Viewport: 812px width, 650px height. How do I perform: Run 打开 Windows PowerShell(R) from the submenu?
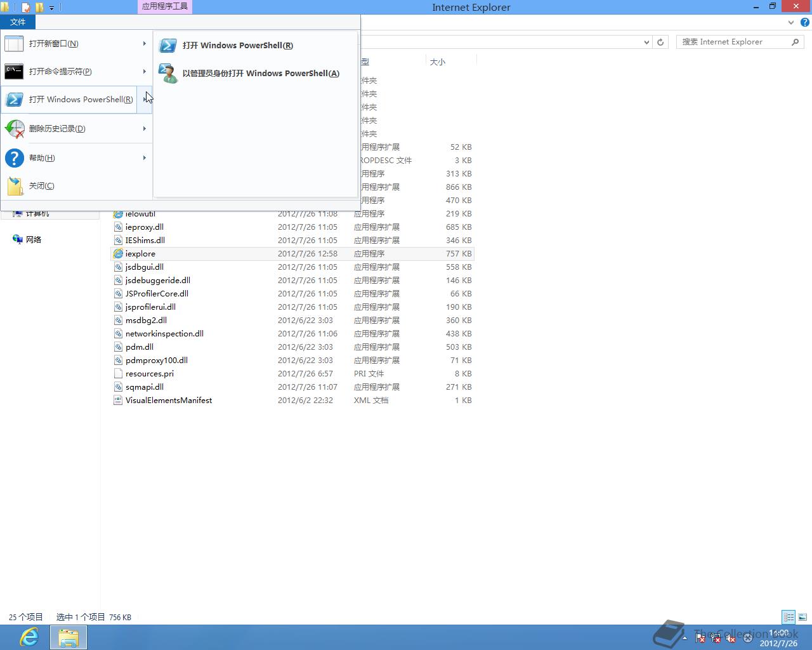point(255,46)
